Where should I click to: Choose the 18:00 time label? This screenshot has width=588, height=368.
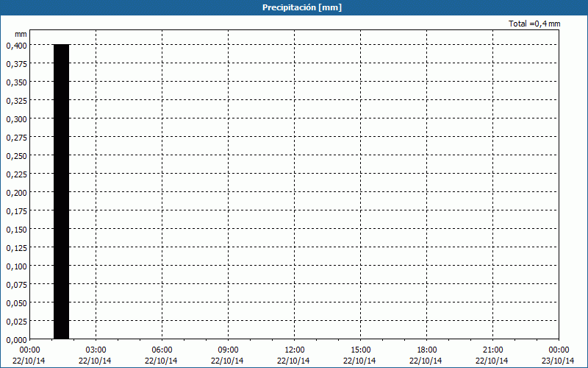coord(426,350)
